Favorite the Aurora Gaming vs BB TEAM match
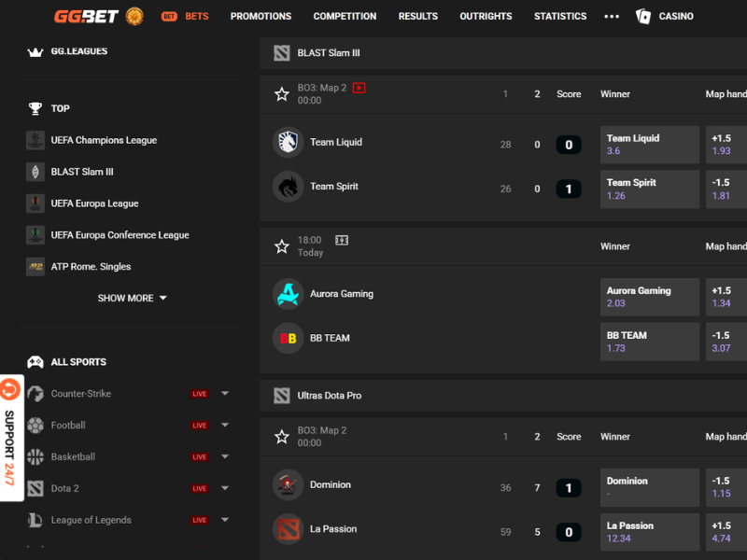The height and width of the screenshot is (560, 747). point(282,246)
